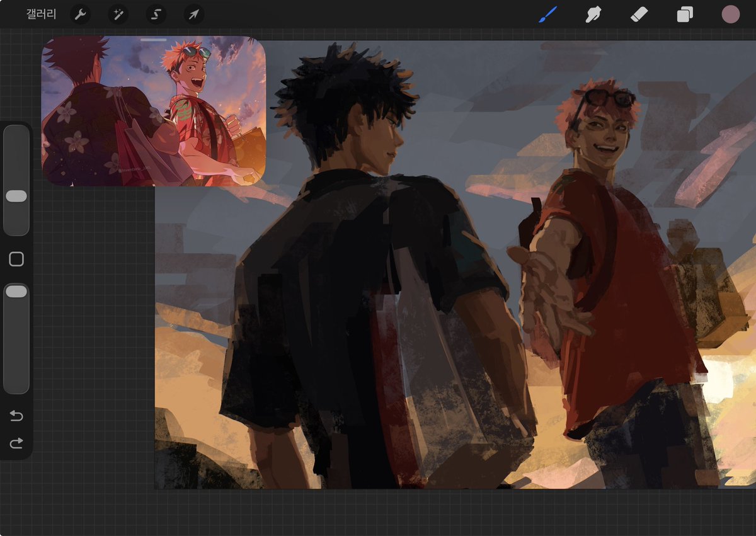Activate the Transform arrow tool
The image size is (756, 536).
(193, 14)
